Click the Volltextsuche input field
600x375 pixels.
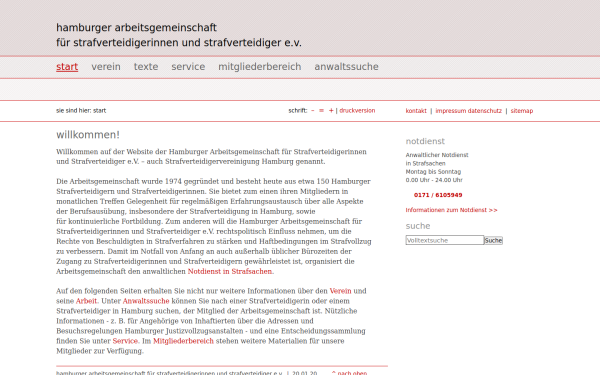click(445, 240)
